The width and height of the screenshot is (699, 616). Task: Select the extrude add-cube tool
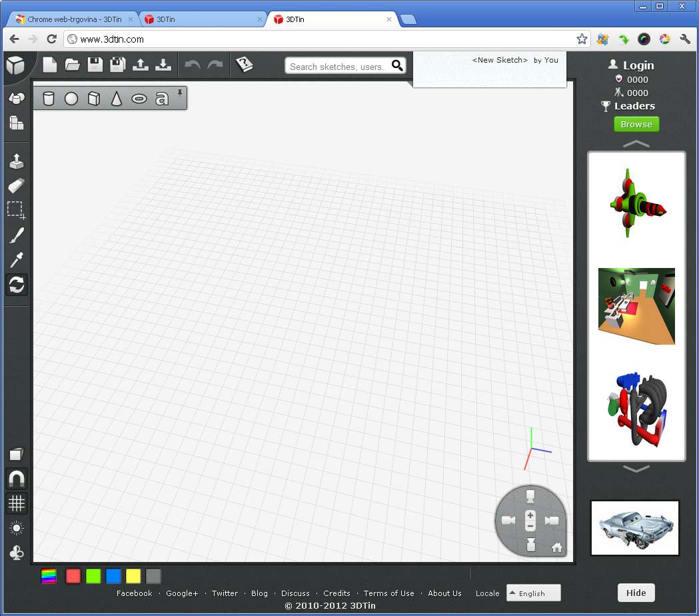pos(17,161)
